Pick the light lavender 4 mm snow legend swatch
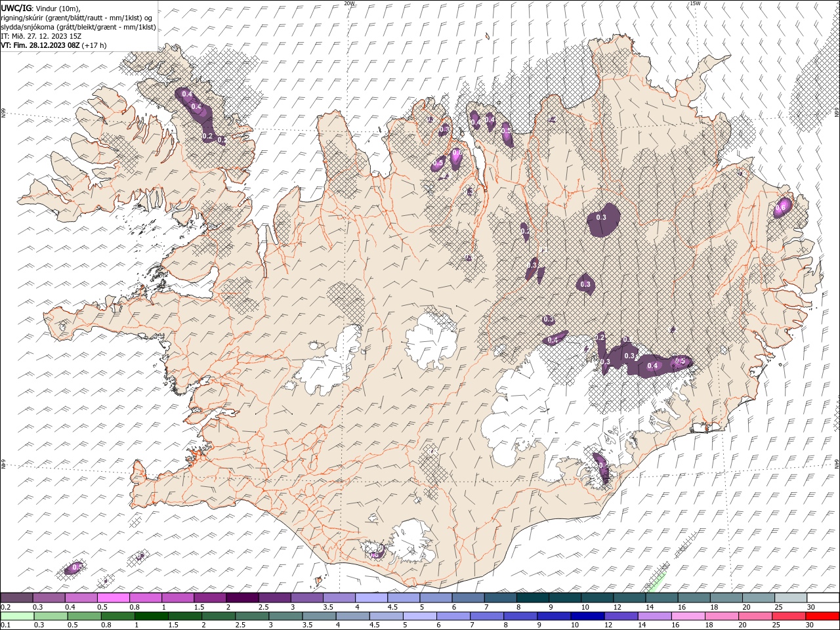The width and height of the screenshot is (840, 630). (371, 598)
